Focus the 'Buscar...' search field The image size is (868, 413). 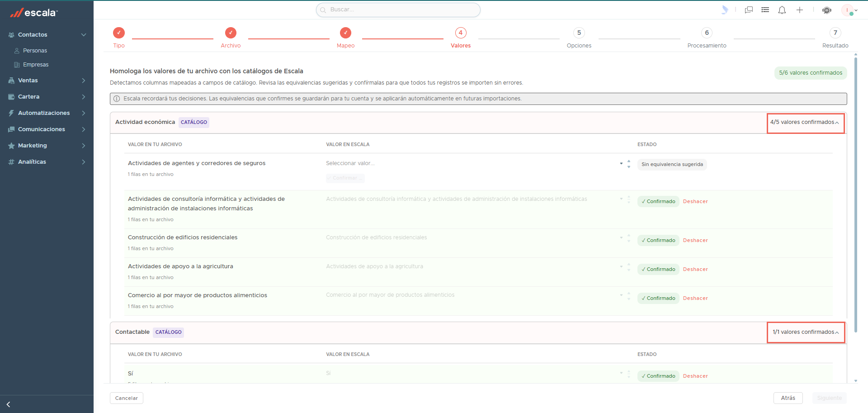pos(398,10)
